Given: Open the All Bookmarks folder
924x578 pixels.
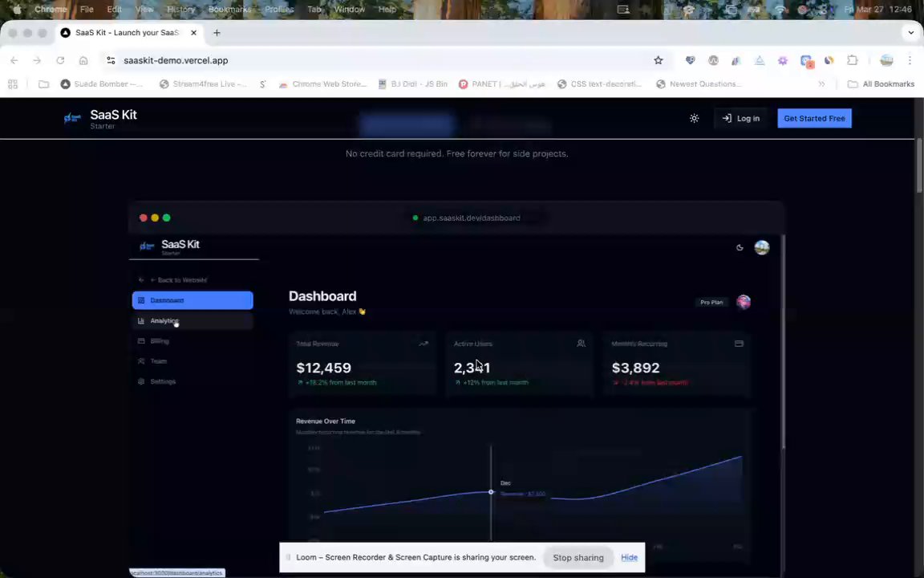Looking at the screenshot, I should 881,84.
